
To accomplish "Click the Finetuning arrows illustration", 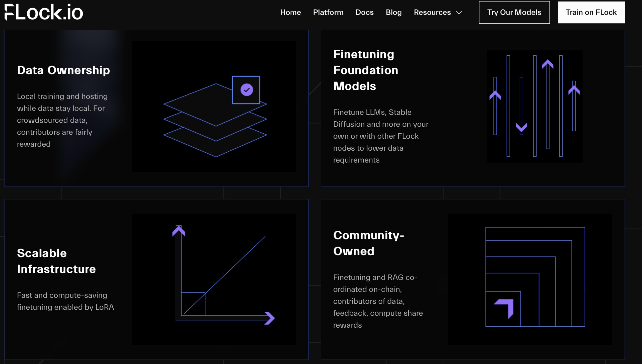I will pos(535,106).
